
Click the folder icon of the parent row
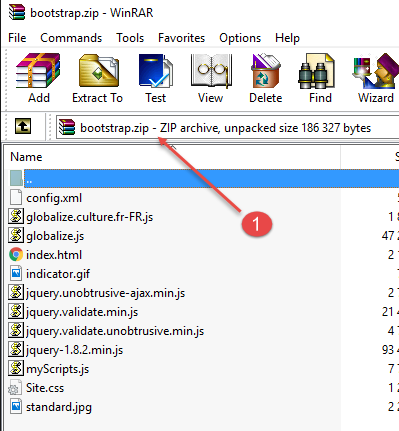pos(16,178)
